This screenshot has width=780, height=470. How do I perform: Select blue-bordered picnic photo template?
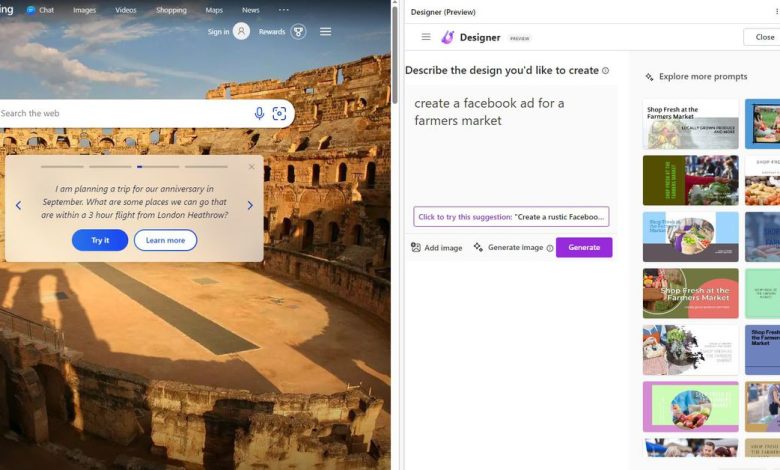(x=763, y=124)
